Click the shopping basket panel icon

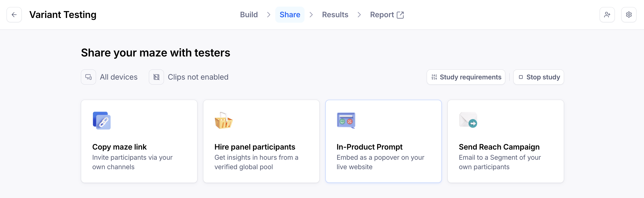[x=223, y=121]
